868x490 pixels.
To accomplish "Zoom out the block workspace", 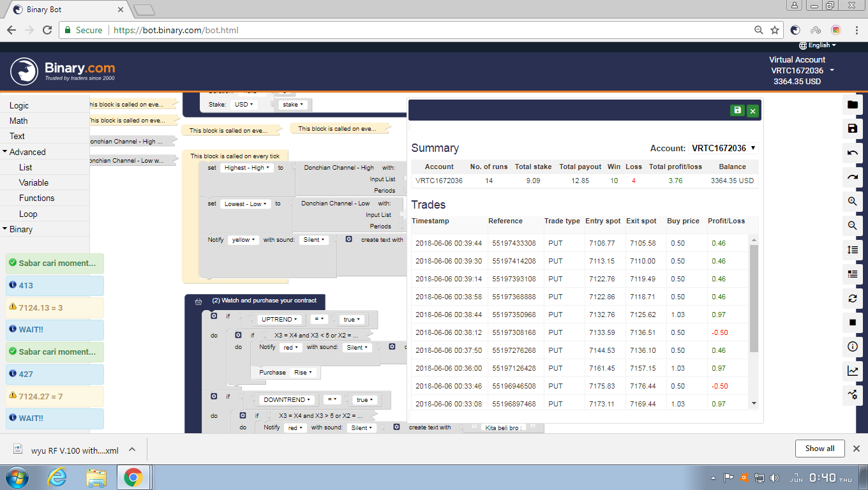I will click(852, 226).
